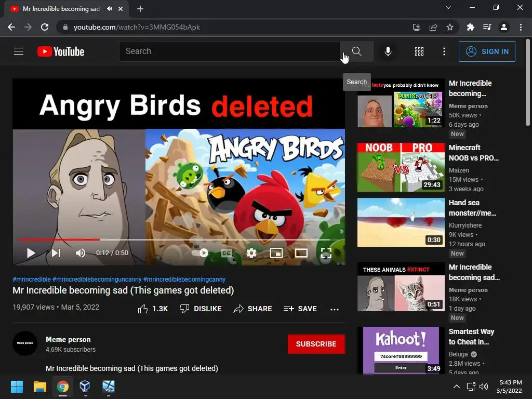Open the player settings gear
532x399 pixels.
pos(251,253)
